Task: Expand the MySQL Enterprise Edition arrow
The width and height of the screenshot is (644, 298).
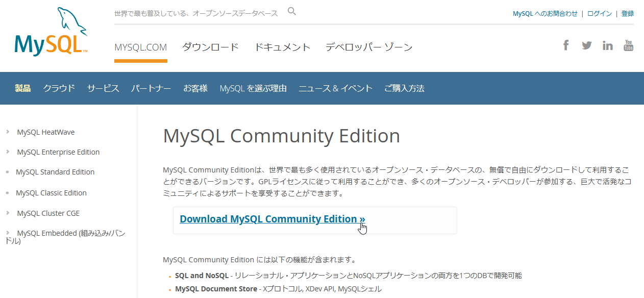Action: (x=8, y=152)
